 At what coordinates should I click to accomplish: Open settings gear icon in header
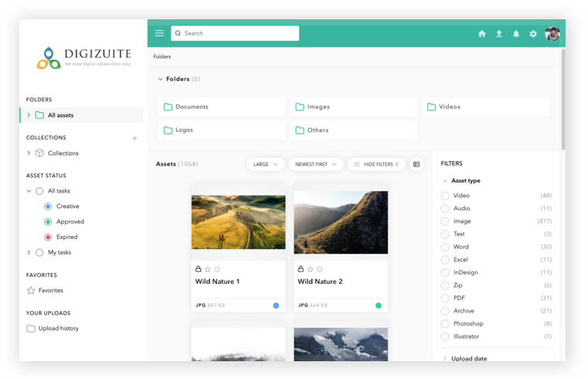[x=533, y=34]
